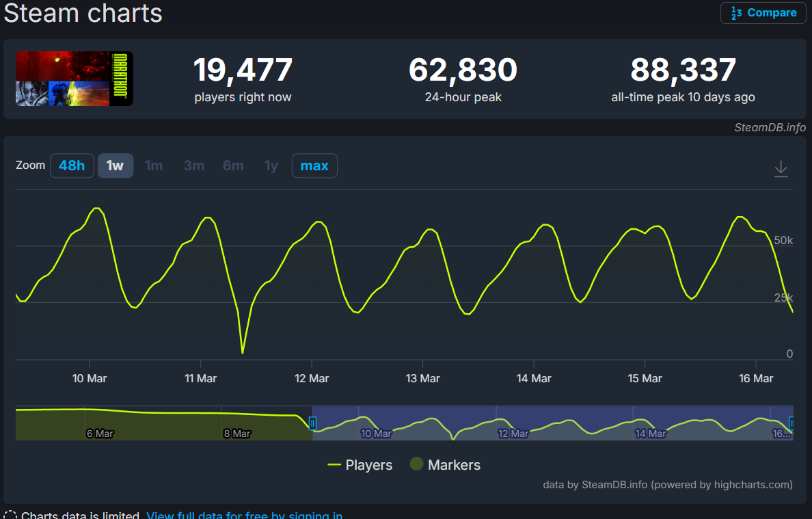
Task: Click the 50k y-axis label
Action: (x=783, y=240)
